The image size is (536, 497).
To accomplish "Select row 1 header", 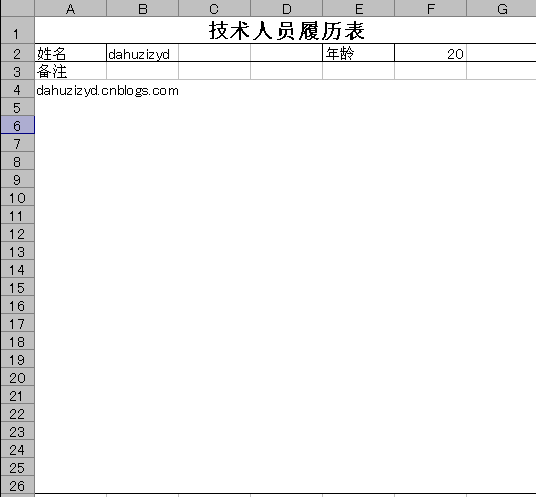I will click(17, 30).
